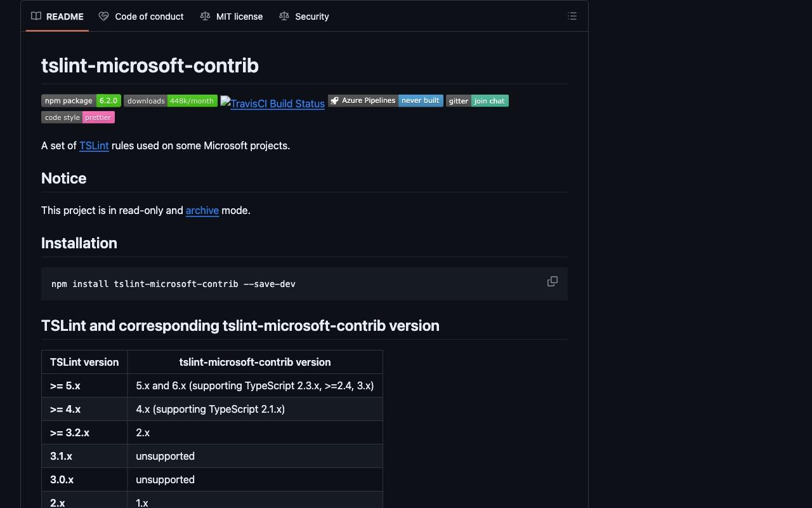Switch to the Code of conduct tab
812x508 pixels.
click(141, 17)
